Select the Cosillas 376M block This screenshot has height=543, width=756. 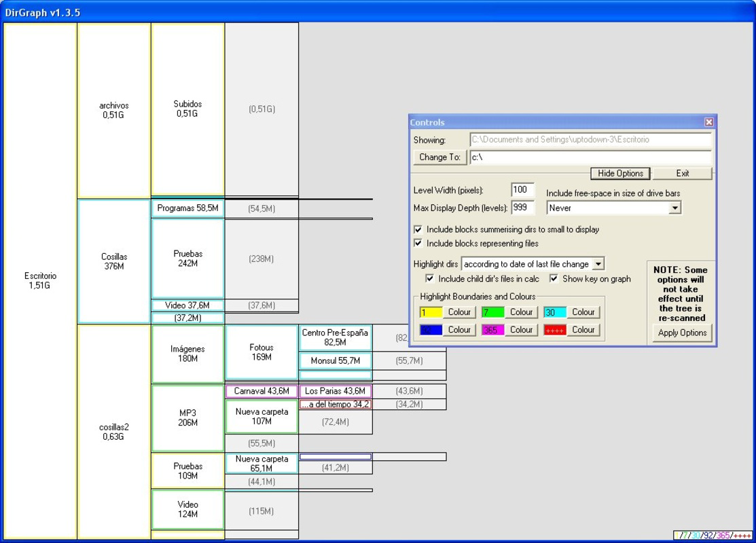click(x=114, y=261)
